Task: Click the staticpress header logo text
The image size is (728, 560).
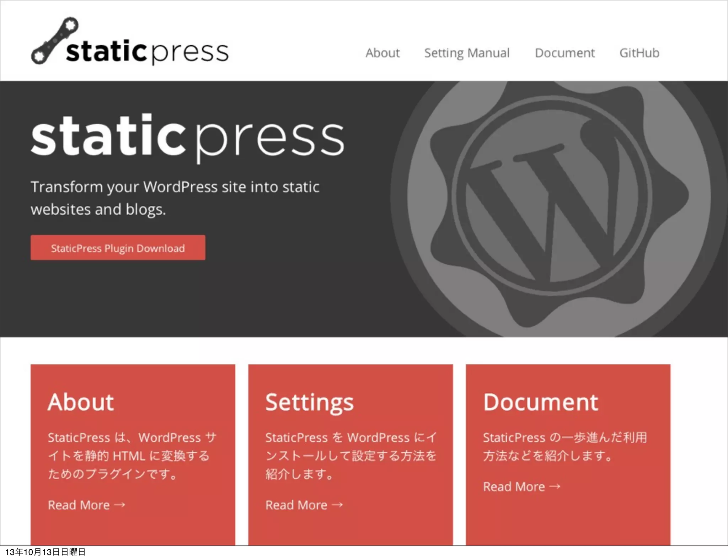Action: tap(147, 52)
